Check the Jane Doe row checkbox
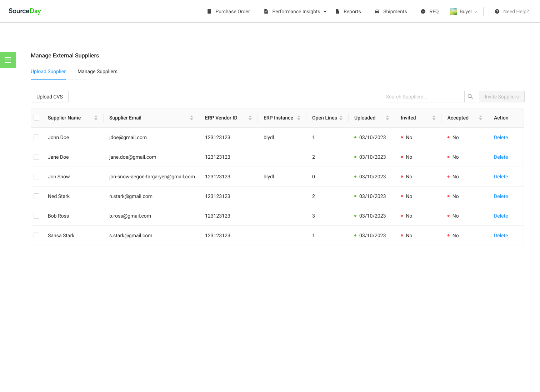Screen dimensions: 540x392 click(36, 157)
